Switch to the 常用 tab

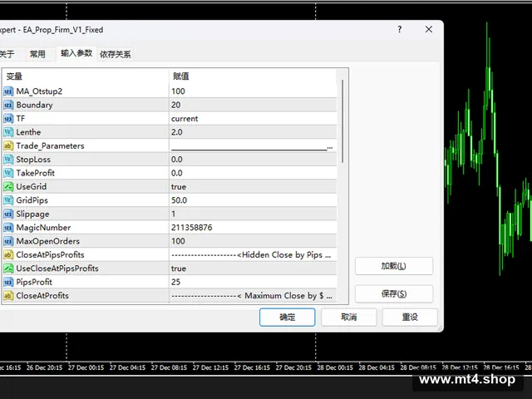click(37, 54)
